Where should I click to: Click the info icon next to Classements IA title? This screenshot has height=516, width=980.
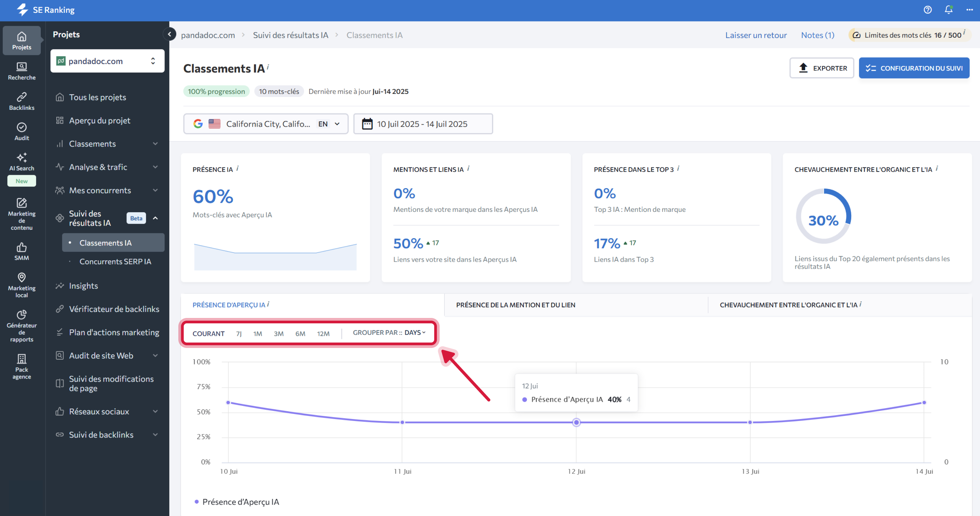268,67
